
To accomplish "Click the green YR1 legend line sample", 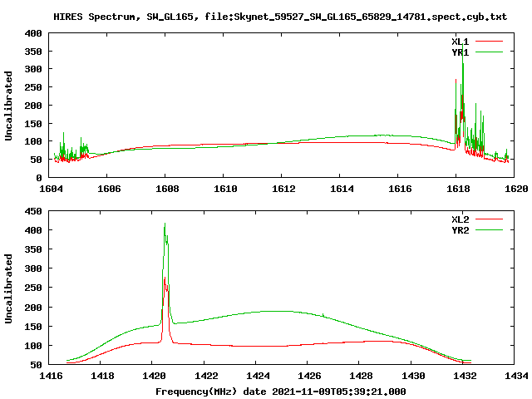I will [489, 52].
